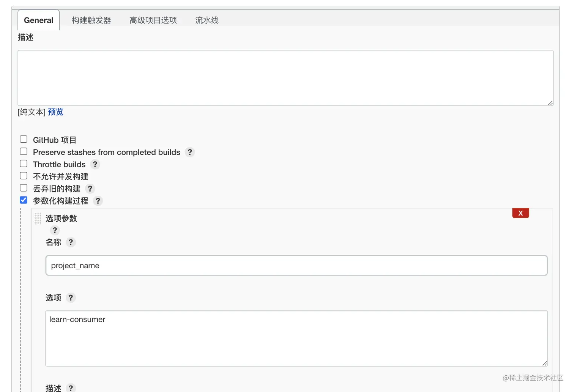This screenshot has height=392, width=574.
Task: Tick the 不允许并发构建 checkbox
Action: (x=24, y=176)
